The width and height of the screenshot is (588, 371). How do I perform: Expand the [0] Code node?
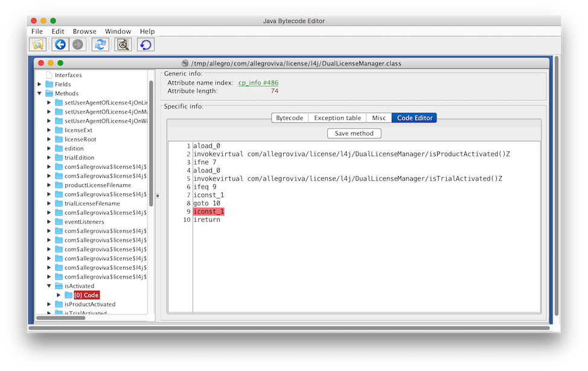click(59, 295)
